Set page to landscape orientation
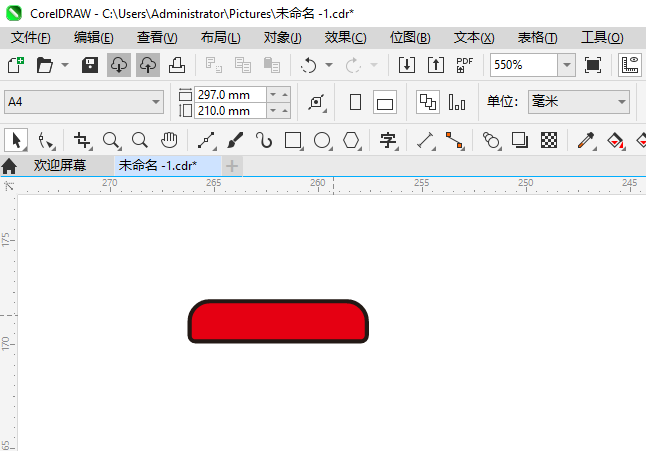The width and height of the screenshot is (646, 451). [385, 102]
